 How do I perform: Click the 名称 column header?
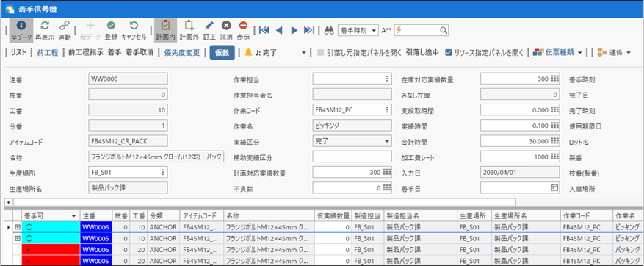point(269,215)
